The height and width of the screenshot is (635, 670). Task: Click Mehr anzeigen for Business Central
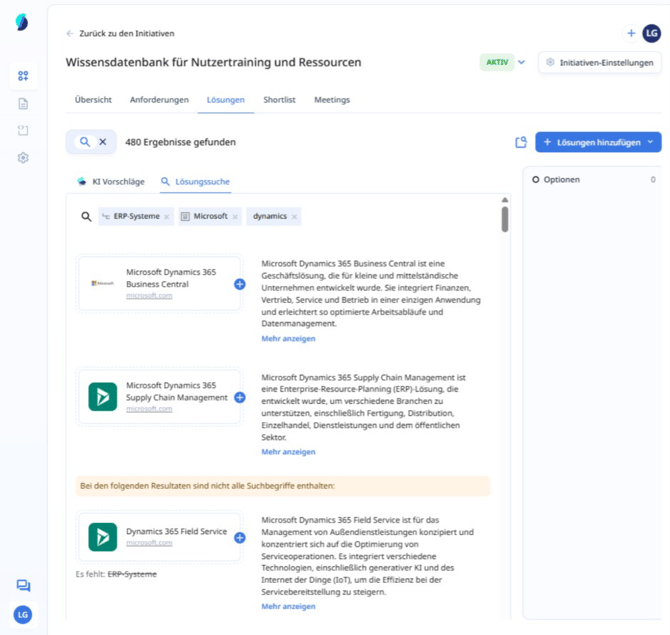288,338
